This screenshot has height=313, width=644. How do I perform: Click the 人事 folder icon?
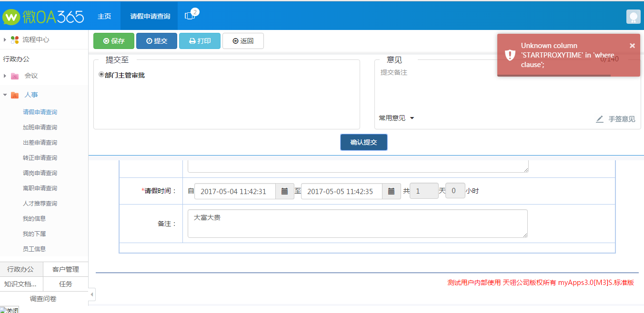coord(15,95)
